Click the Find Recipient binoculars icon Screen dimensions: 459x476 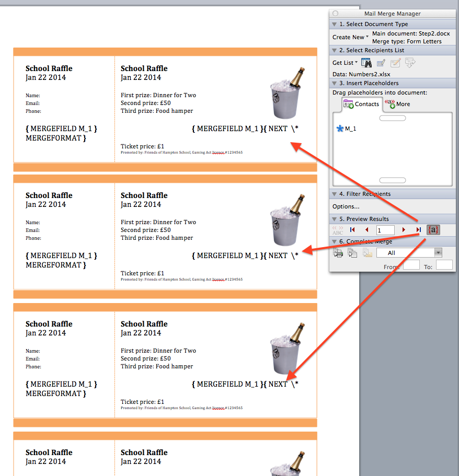(x=366, y=63)
